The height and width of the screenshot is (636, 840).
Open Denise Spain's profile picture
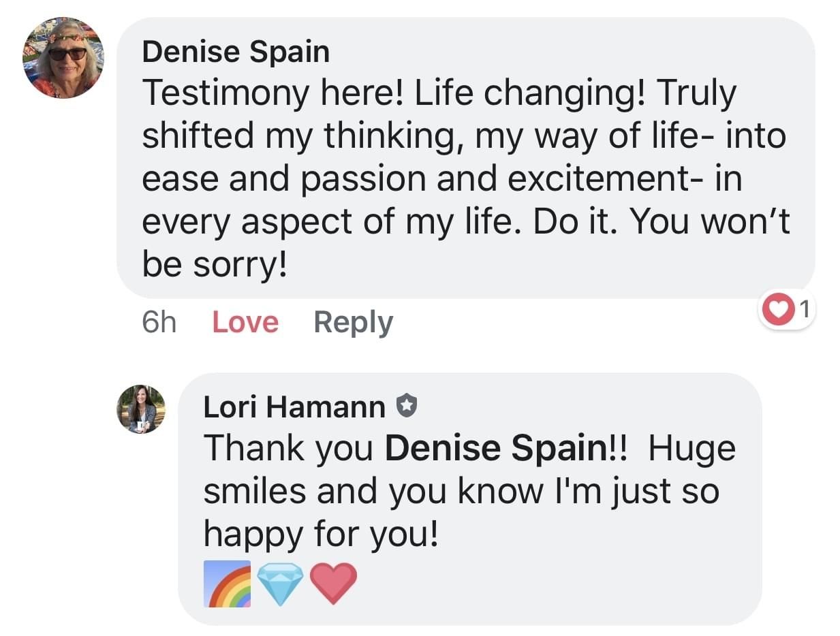pyautogui.click(x=63, y=58)
